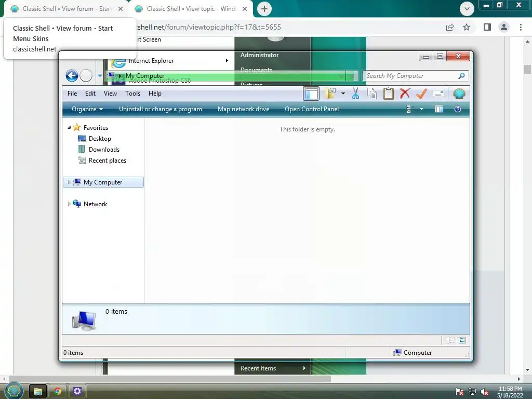Click Map network drive
532x399 pixels.
[x=243, y=109]
